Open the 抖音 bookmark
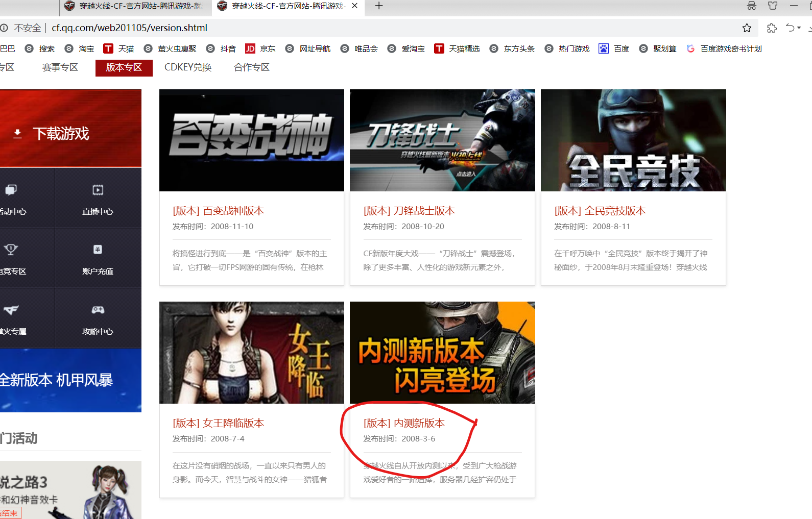The image size is (812, 519). (x=221, y=48)
